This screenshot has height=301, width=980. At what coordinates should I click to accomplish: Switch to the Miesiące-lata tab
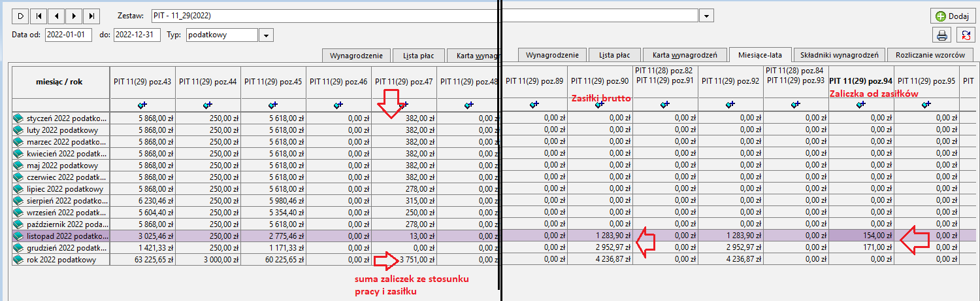[x=761, y=55]
